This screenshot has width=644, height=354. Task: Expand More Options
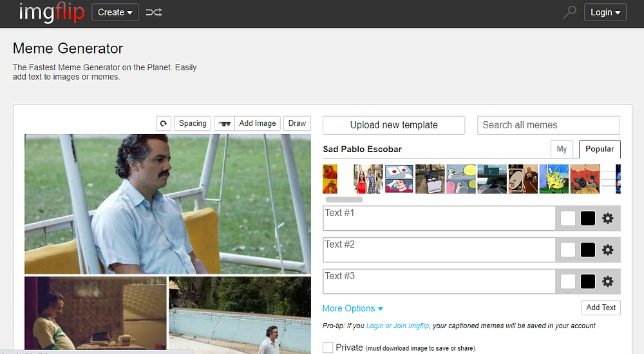353,308
